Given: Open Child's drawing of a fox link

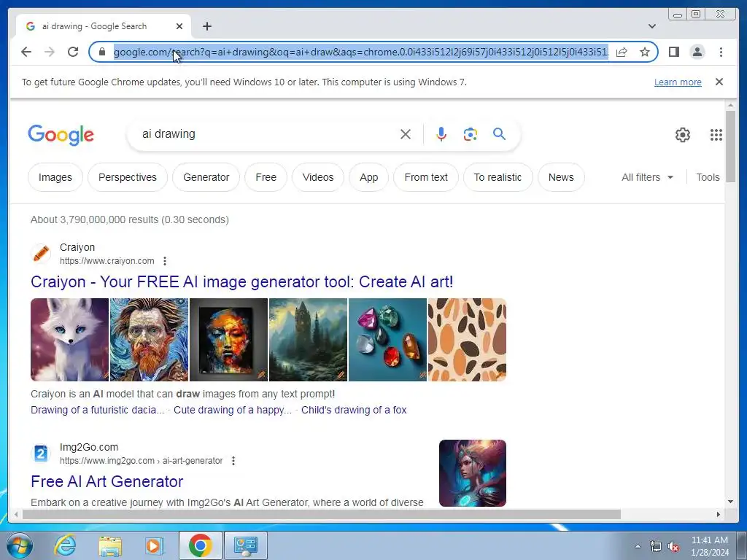Looking at the screenshot, I should tap(354, 410).
